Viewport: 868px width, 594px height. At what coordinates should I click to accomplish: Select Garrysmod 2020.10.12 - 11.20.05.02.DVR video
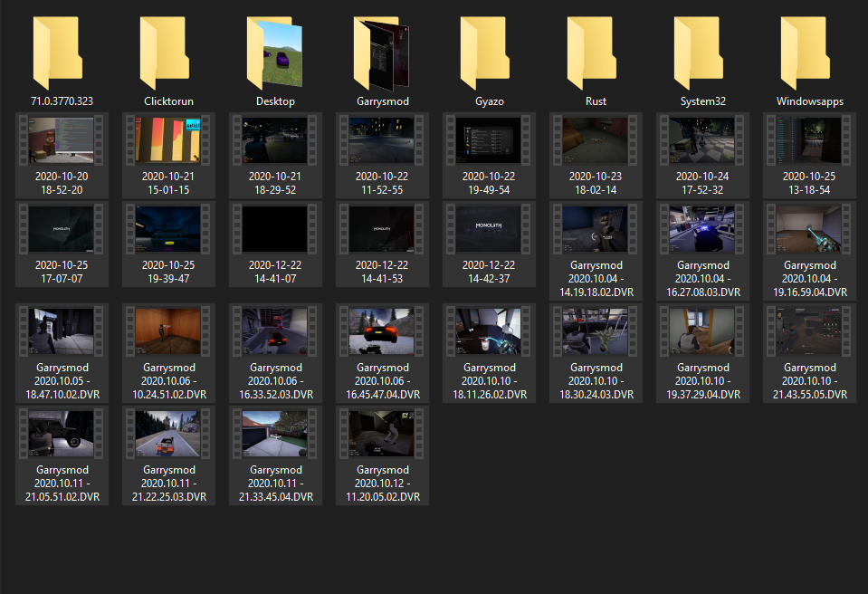tap(382, 455)
